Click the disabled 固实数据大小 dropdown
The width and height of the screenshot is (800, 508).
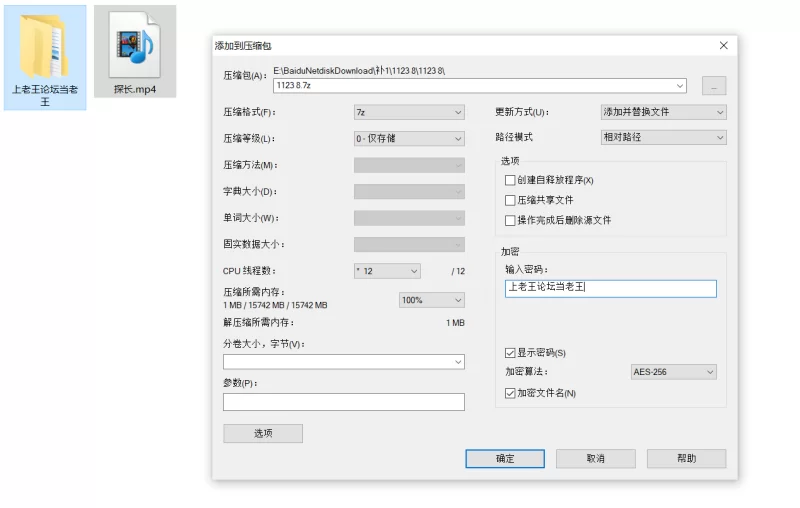point(409,244)
